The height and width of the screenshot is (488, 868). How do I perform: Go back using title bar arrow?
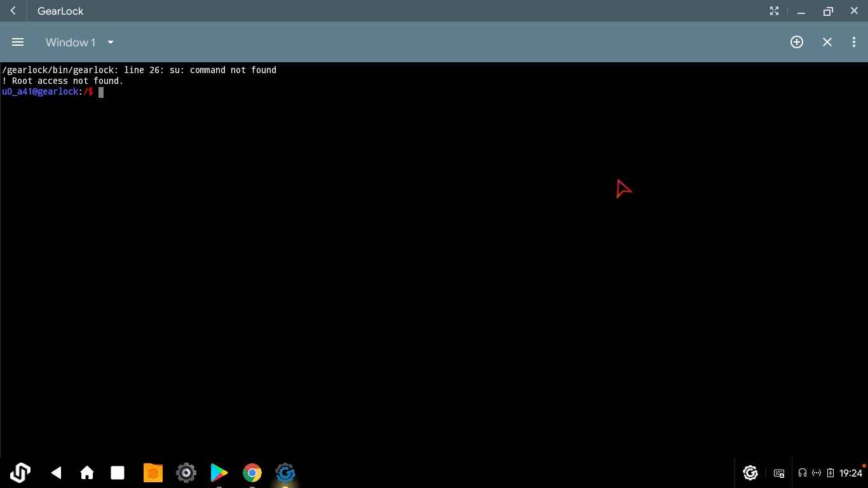pos(13,11)
